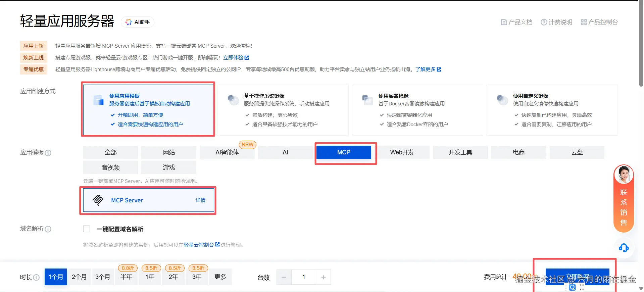The image size is (644, 292).
Task: Expand 更多 duration options
Action: click(220, 277)
